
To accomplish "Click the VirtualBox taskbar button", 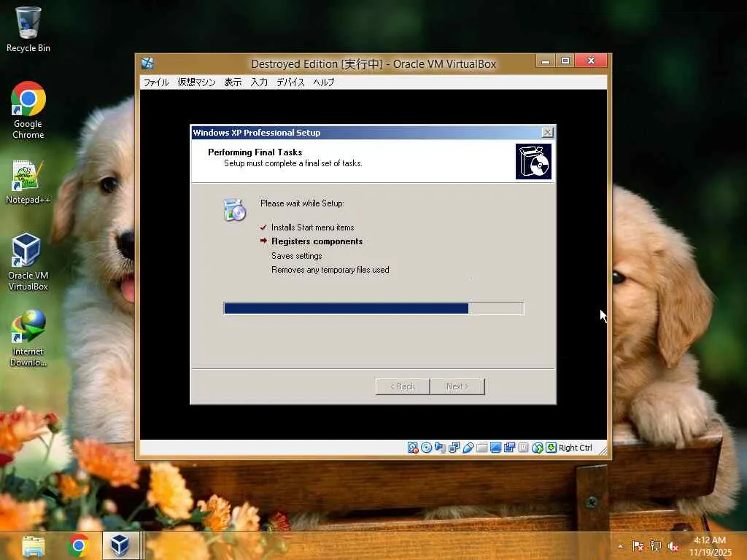I will 121,545.
